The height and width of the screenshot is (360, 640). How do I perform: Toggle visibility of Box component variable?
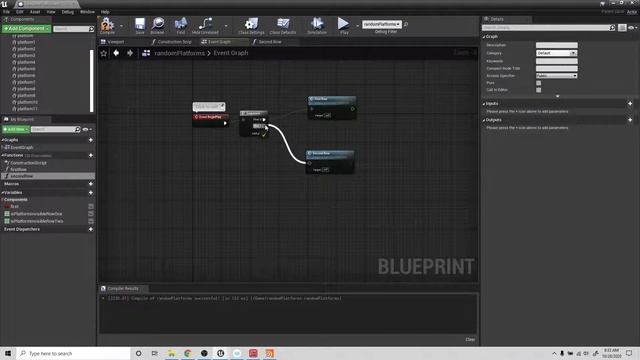tap(91, 207)
